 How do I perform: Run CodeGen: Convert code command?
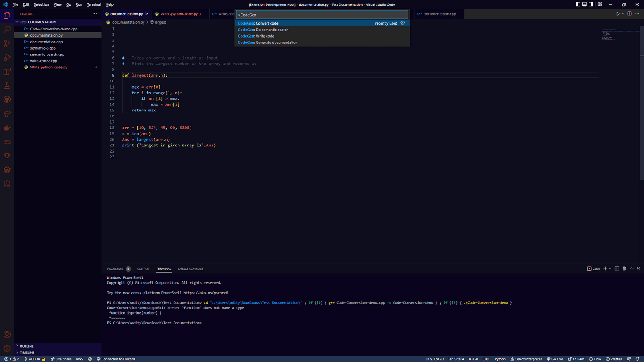point(322,23)
